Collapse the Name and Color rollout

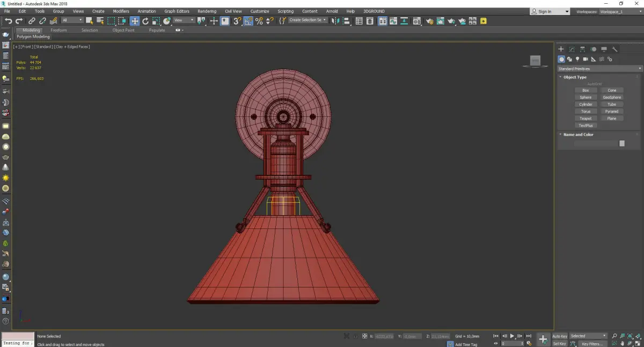pos(578,135)
